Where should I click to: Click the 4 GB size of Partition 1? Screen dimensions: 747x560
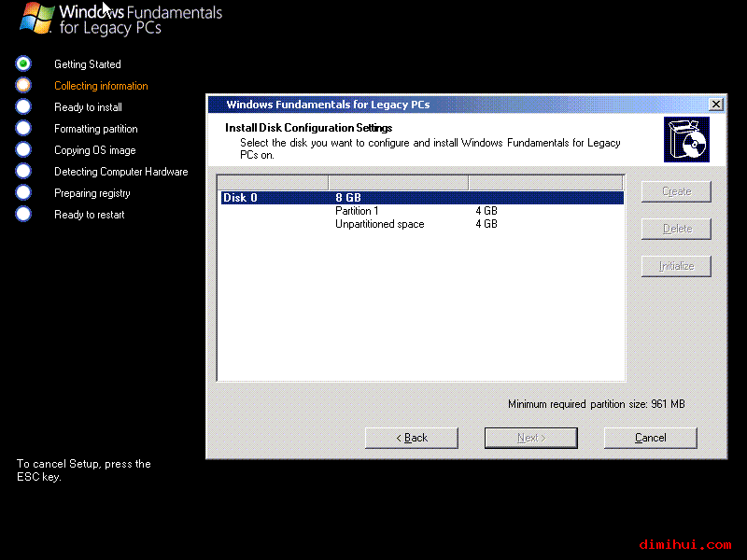pos(486,211)
